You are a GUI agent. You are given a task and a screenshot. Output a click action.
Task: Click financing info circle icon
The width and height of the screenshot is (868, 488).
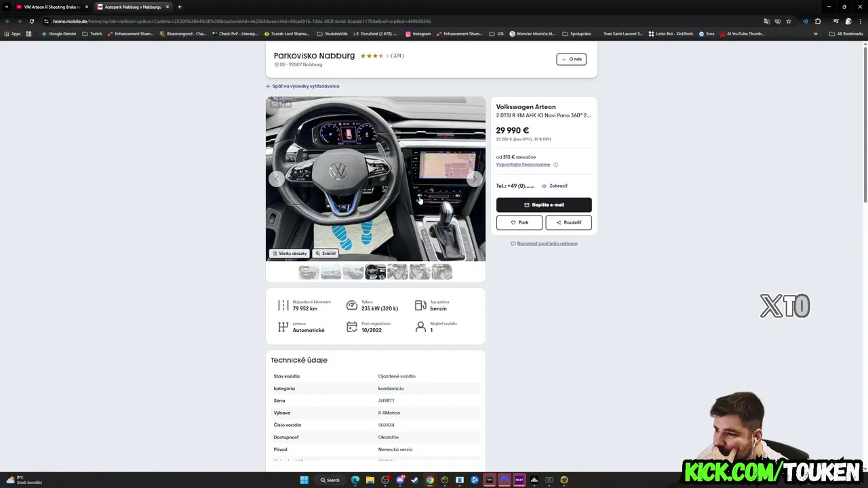pos(555,165)
